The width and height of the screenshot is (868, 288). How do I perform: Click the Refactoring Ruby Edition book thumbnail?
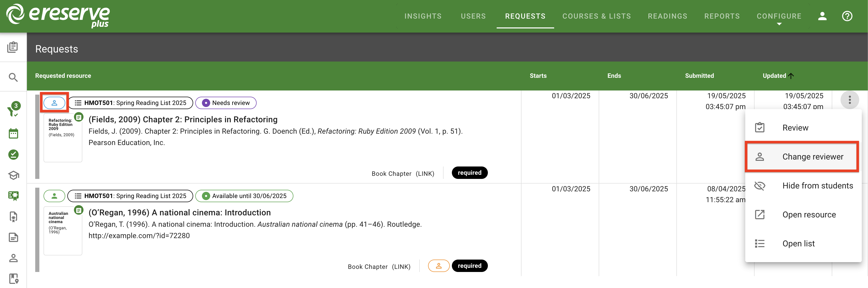point(63,138)
